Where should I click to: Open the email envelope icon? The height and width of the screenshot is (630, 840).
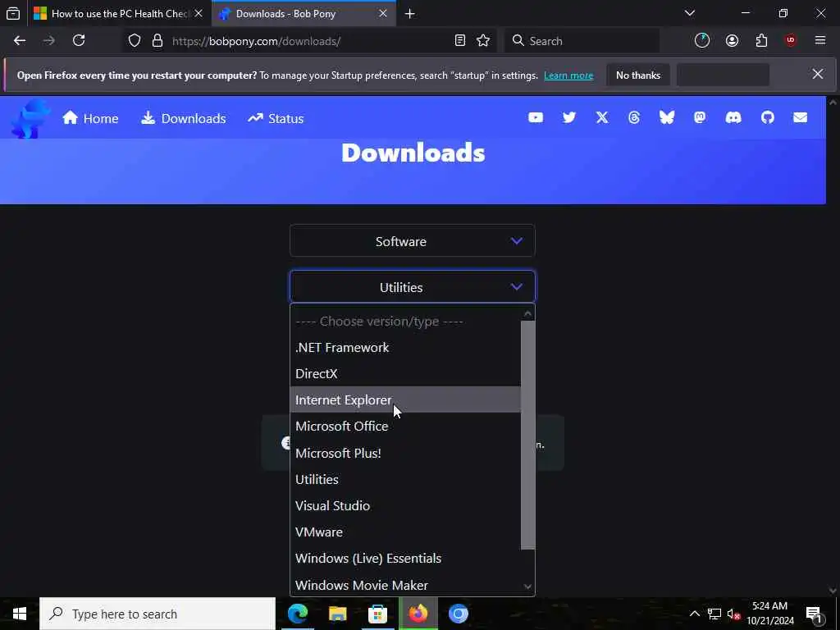click(x=800, y=117)
